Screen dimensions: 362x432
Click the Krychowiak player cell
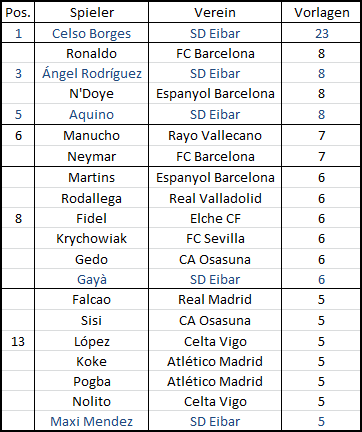point(91,238)
